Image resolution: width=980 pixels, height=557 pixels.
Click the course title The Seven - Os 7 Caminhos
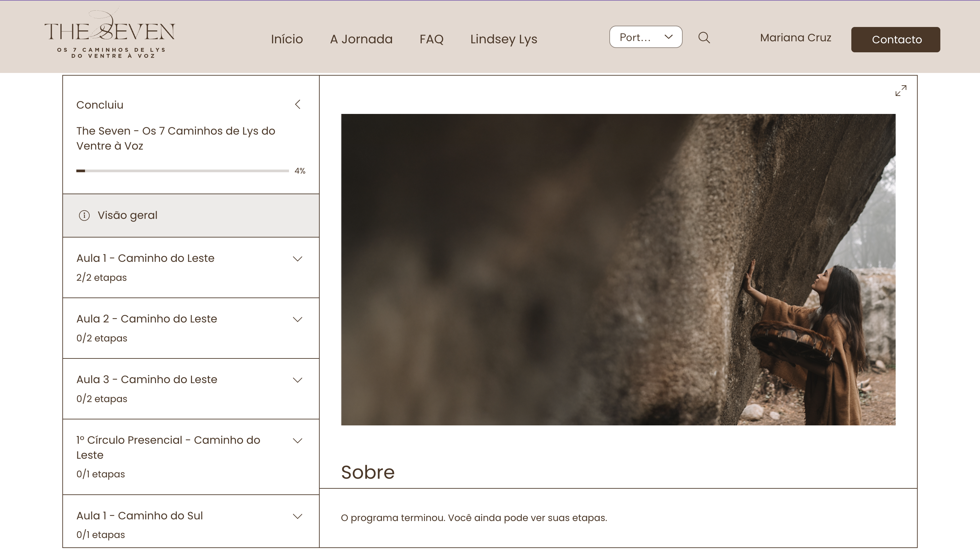click(176, 138)
